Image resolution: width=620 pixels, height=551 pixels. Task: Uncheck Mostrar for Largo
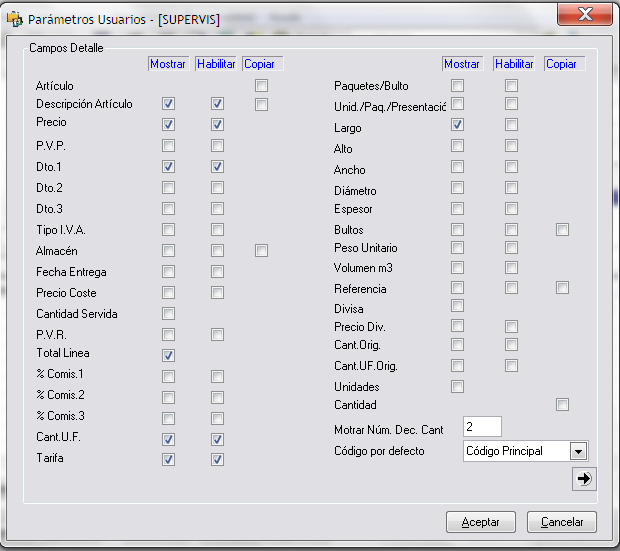[457, 125]
